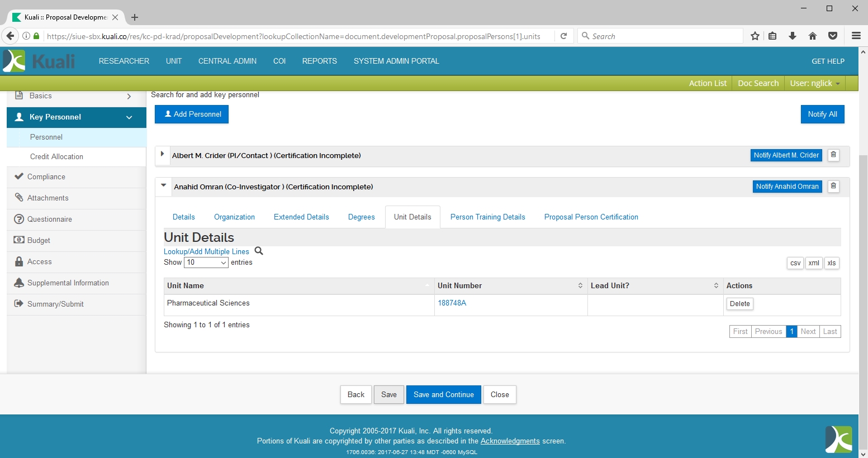The width and height of the screenshot is (868, 458).
Task: Click the Lookup/Add Multiple Lines magnifier icon
Action: [259, 251]
